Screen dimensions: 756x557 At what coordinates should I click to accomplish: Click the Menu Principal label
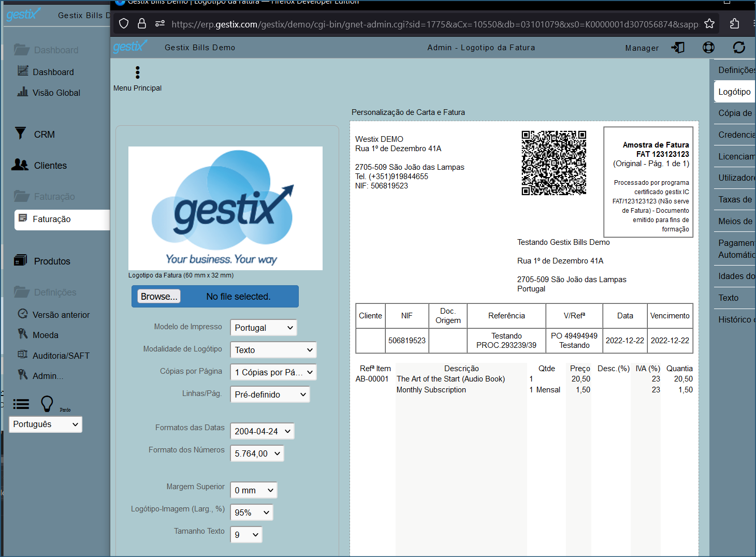coord(137,88)
